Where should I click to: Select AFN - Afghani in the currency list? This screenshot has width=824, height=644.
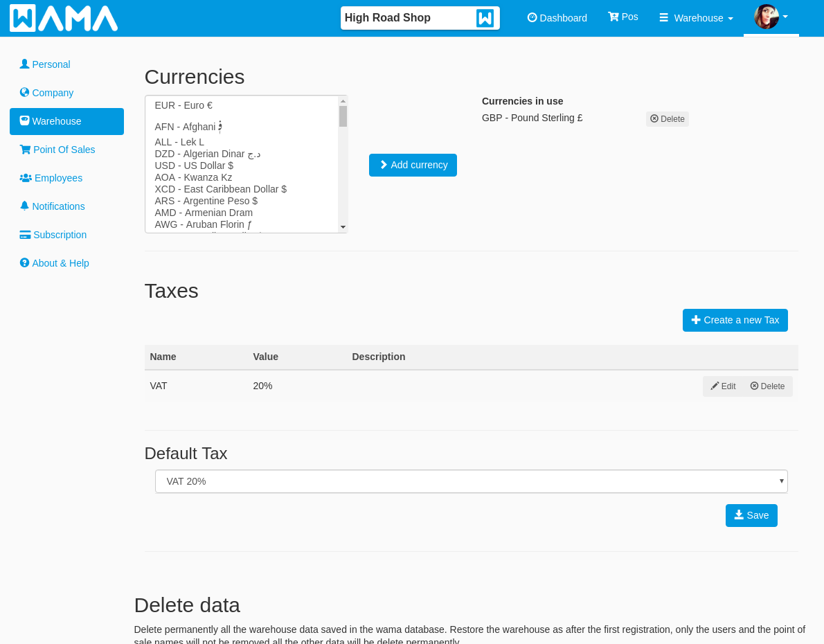click(242, 127)
